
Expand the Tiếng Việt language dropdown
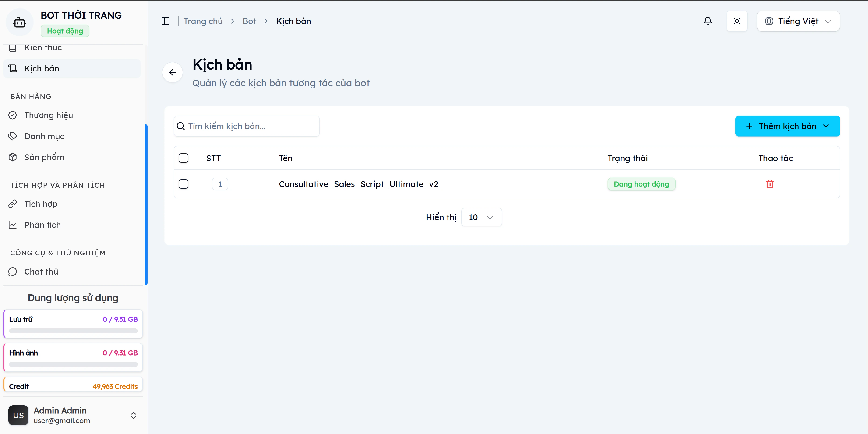(798, 21)
